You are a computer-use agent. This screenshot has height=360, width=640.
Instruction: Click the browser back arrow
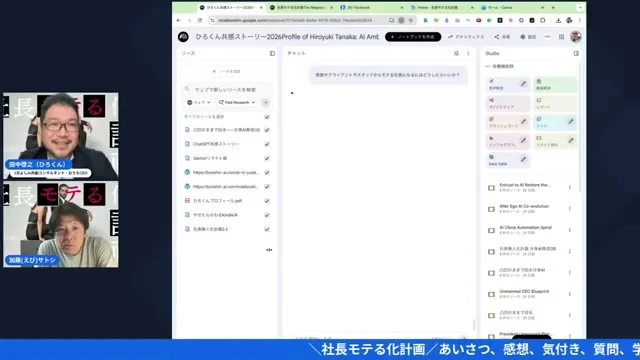[x=179, y=20]
